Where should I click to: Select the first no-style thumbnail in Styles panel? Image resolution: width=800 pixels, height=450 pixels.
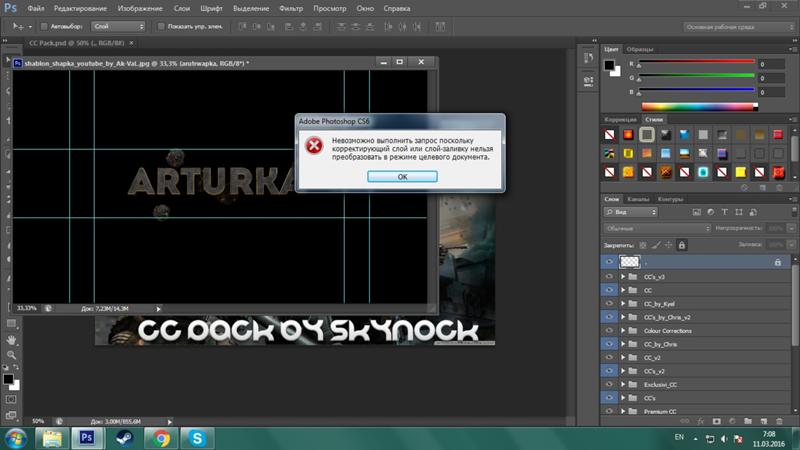pyautogui.click(x=609, y=135)
